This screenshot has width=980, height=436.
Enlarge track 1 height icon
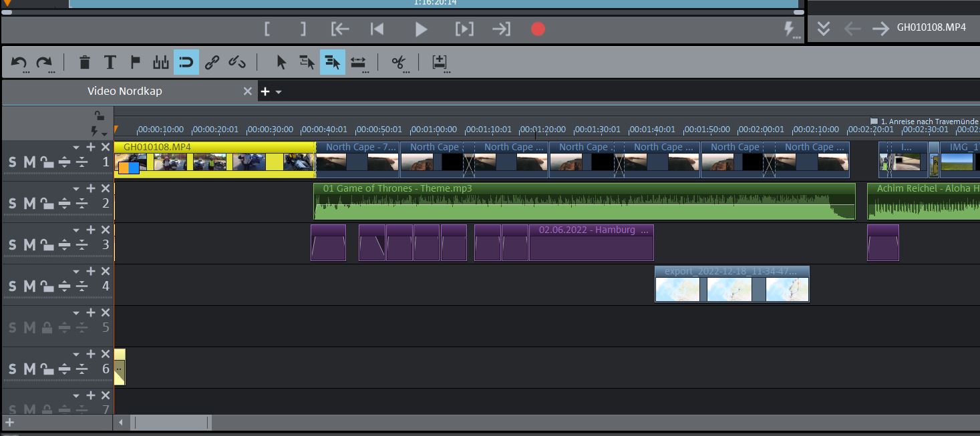tap(64, 162)
